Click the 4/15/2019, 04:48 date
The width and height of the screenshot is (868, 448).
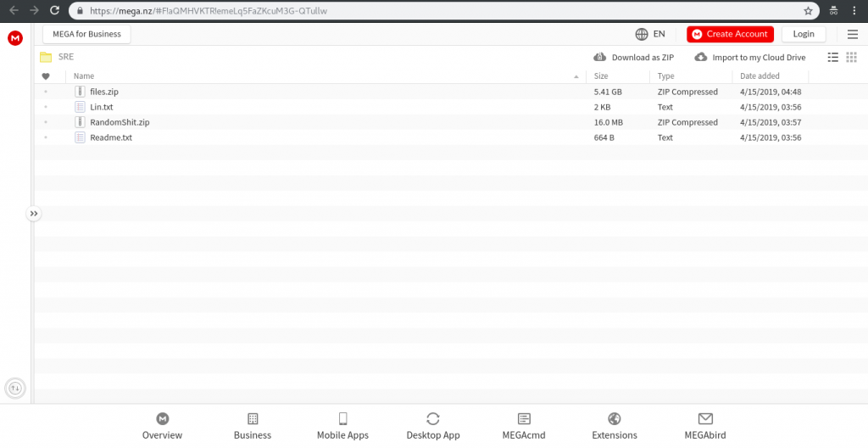pyautogui.click(x=771, y=92)
